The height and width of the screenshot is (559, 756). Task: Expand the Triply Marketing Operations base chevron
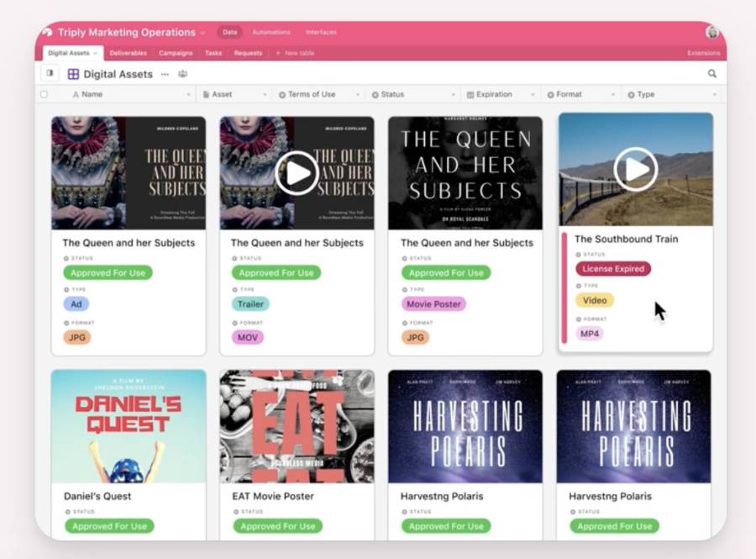[203, 33]
